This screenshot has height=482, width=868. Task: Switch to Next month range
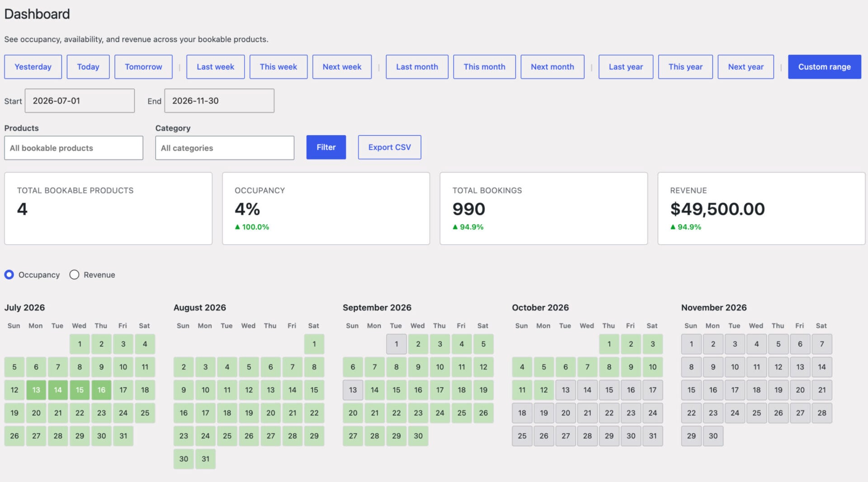point(552,67)
